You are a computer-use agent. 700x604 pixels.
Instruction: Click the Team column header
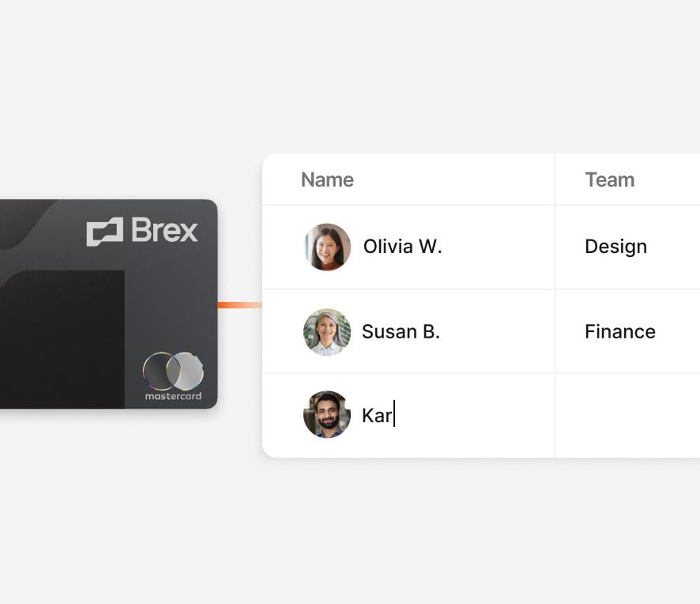pos(609,179)
